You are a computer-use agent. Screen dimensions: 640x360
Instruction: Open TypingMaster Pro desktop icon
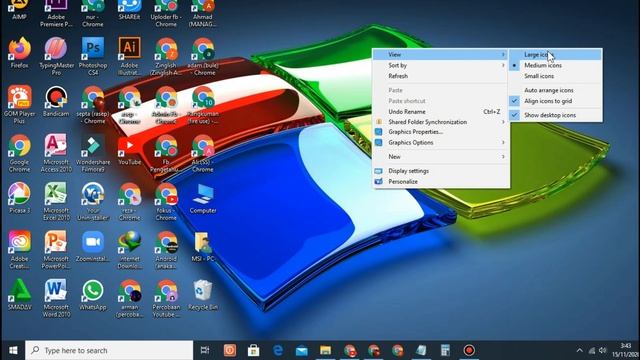(56, 56)
